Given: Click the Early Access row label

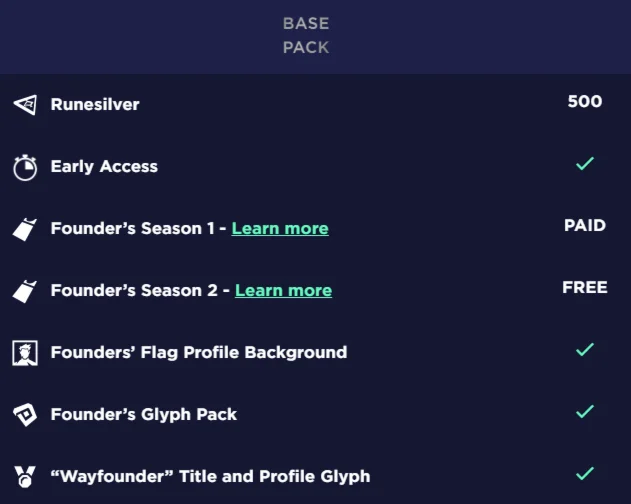Looking at the screenshot, I should click(104, 167).
